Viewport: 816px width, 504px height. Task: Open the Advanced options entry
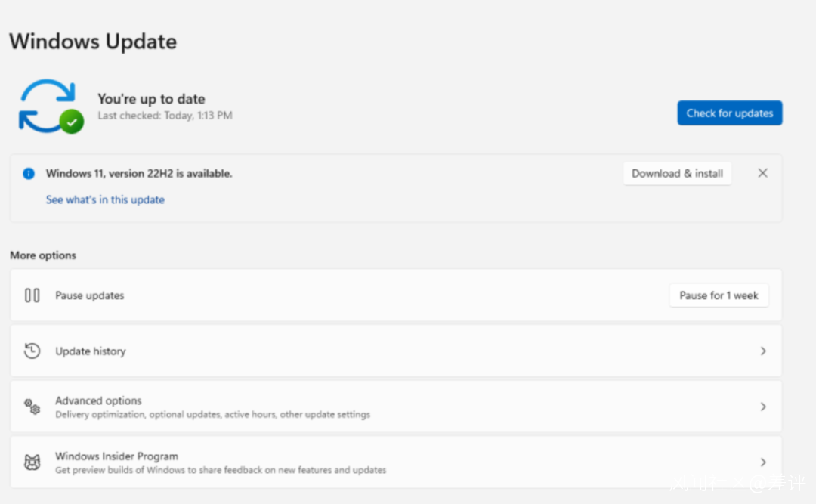coord(98,400)
